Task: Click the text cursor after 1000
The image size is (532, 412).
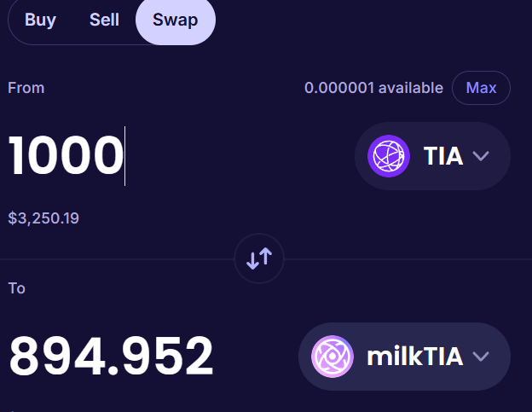Action: tap(125, 155)
